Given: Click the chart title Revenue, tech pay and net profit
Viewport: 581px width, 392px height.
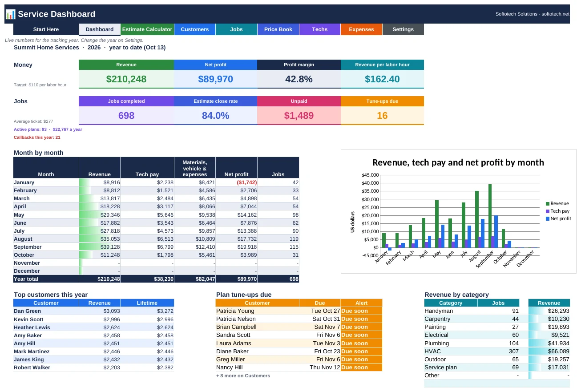Looking at the screenshot, I should pyautogui.click(x=458, y=162).
